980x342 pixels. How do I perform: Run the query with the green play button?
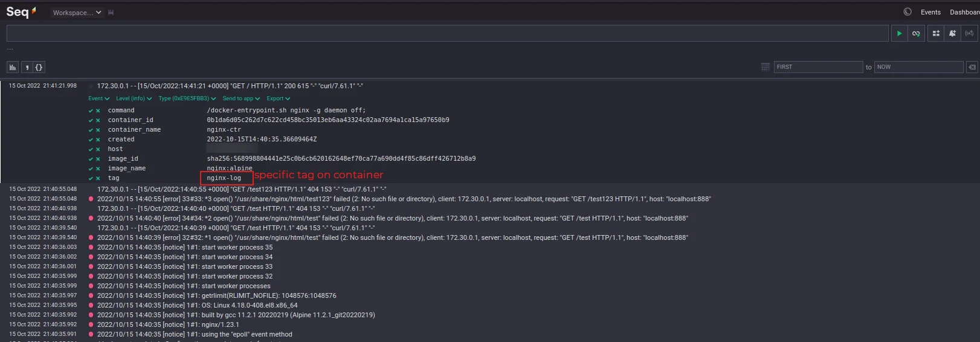pos(899,33)
